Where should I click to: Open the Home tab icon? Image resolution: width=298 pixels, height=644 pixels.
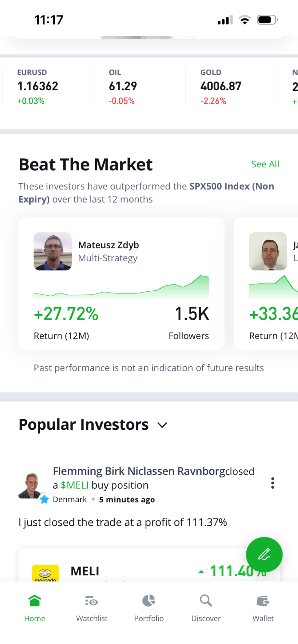tap(35, 600)
